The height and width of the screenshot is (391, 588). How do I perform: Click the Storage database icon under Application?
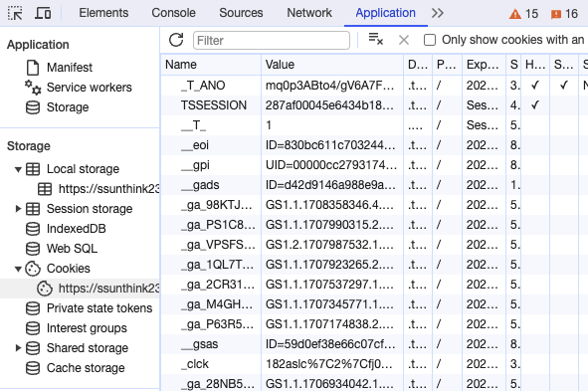click(x=33, y=107)
